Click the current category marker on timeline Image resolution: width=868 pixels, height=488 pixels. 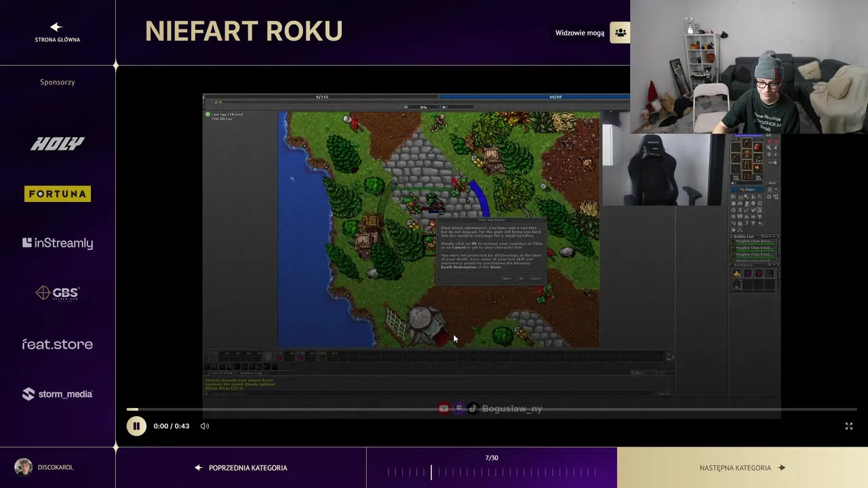[x=431, y=472]
